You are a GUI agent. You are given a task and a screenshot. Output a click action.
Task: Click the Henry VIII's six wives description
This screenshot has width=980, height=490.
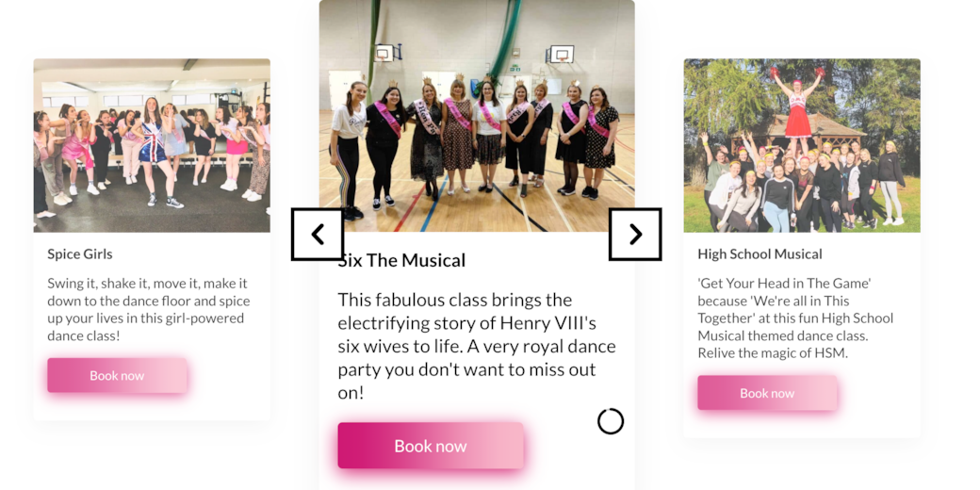pyautogui.click(x=477, y=346)
